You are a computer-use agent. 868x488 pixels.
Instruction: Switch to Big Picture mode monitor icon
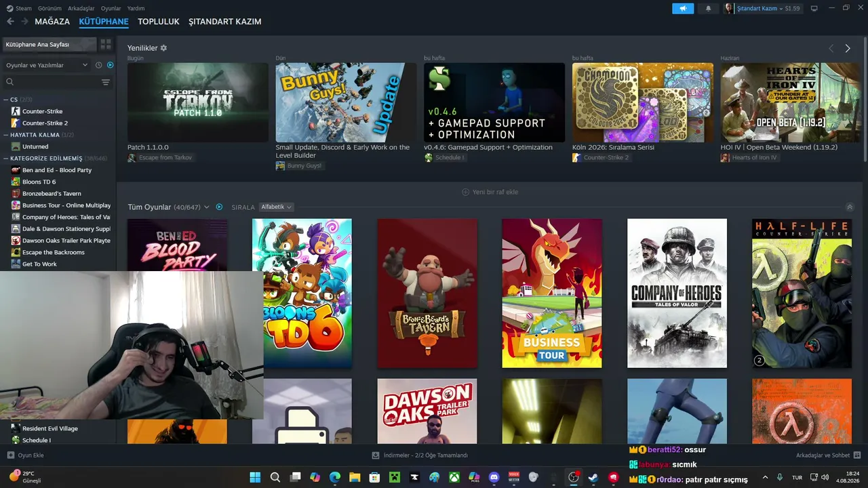814,8
